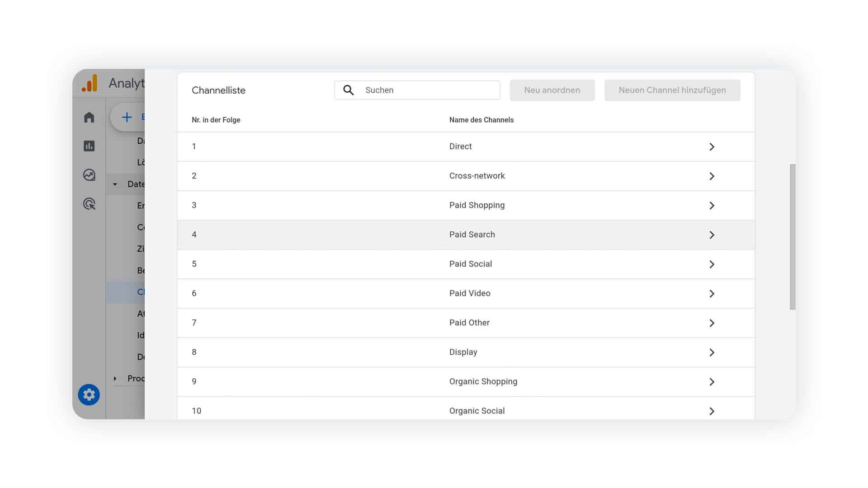Screen dimensions: 868x488
Task: Click sequence number 10 cell
Action: coord(196,411)
